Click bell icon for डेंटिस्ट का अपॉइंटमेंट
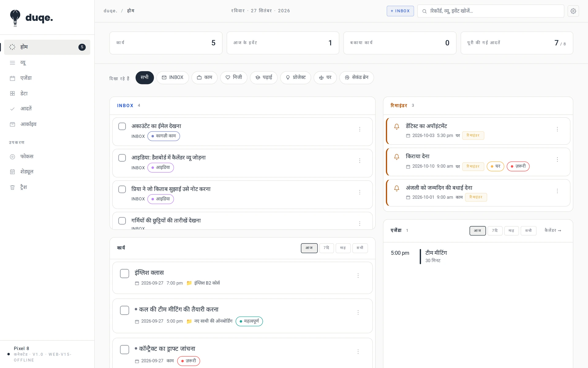 (x=397, y=126)
